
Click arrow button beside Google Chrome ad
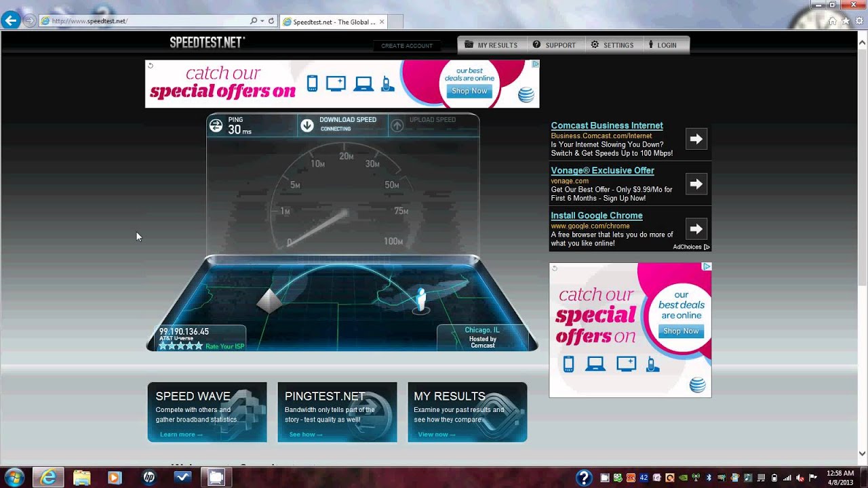pyautogui.click(x=696, y=229)
